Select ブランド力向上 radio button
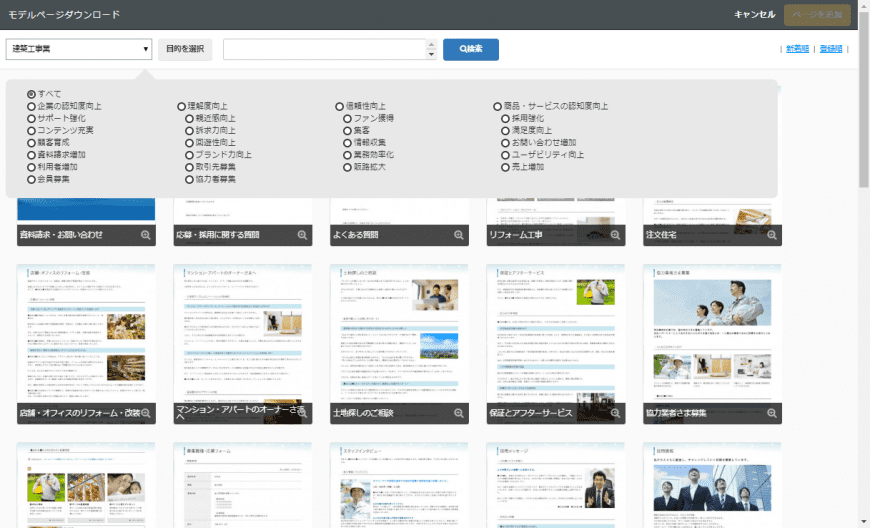This screenshot has height=528, width=870. 189,155
